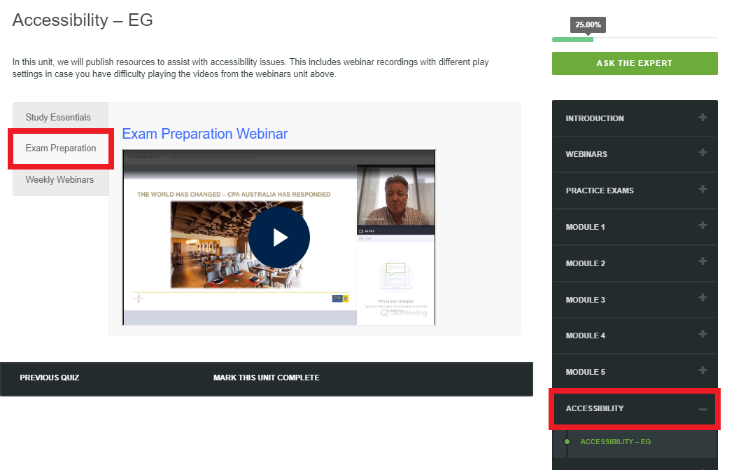Click plus icon beside Practice Exams
Screen dimensions: 734x470
[x=702, y=190]
